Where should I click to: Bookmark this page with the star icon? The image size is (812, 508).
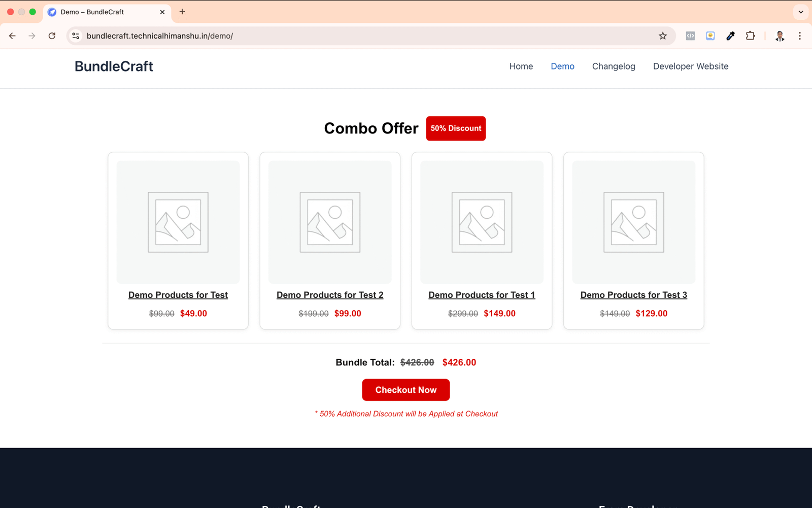pyautogui.click(x=662, y=36)
